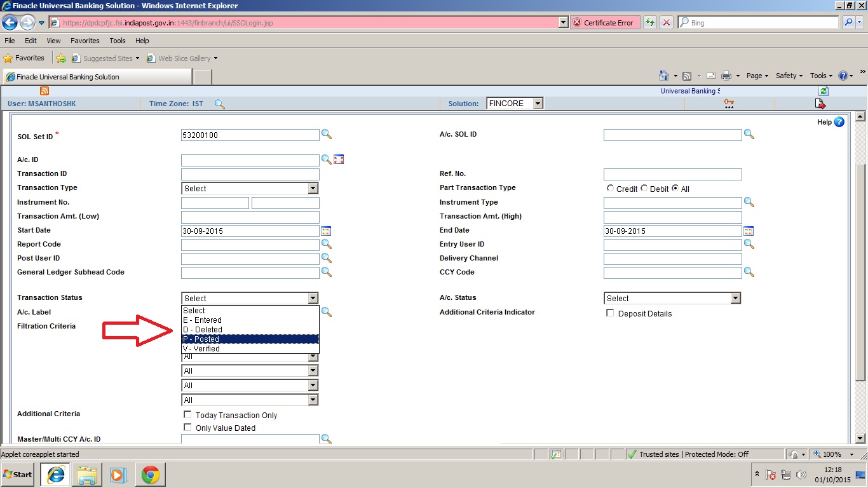Click the lookup icon beside CCY Code
868x488 pixels.
(749, 272)
